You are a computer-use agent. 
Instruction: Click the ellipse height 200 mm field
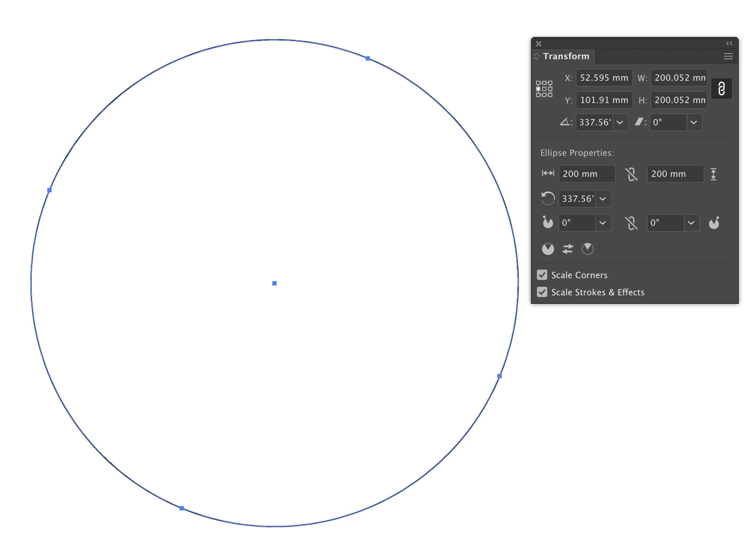[675, 174]
